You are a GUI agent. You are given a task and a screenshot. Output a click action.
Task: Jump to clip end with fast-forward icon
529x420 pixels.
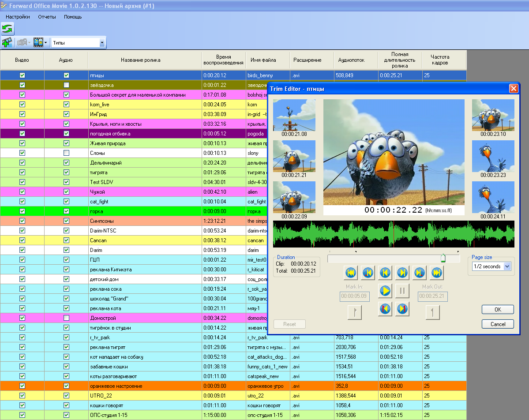(436, 273)
